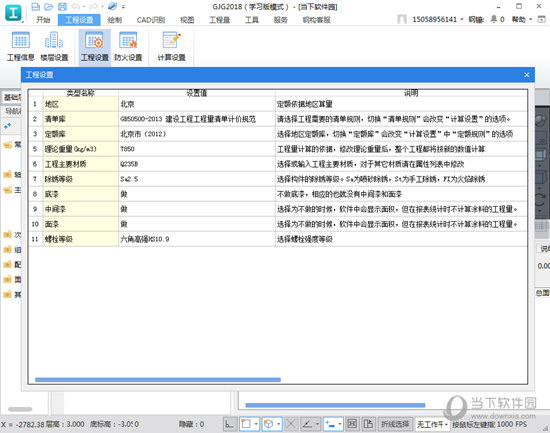This screenshot has height=433, width=550.
Task: Click the 底漆 row value 做
Action: pyautogui.click(x=197, y=194)
